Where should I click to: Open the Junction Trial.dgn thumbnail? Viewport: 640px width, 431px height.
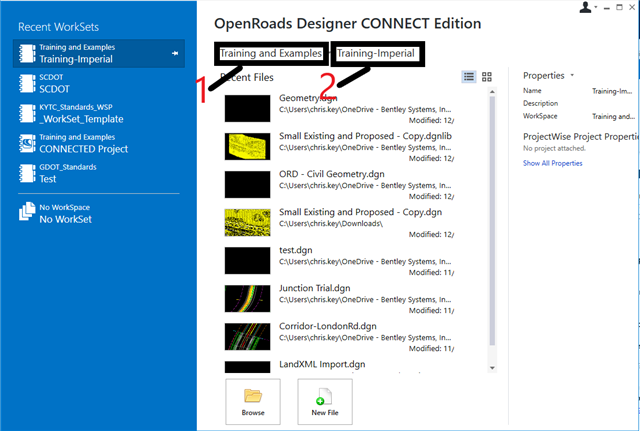pyautogui.click(x=247, y=298)
